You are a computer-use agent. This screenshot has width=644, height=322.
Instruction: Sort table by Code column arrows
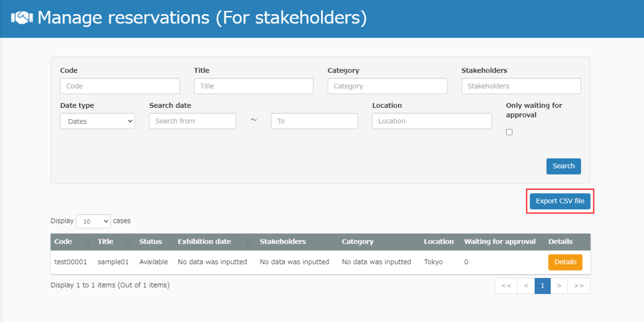pyautogui.click(x=87, y=242)
